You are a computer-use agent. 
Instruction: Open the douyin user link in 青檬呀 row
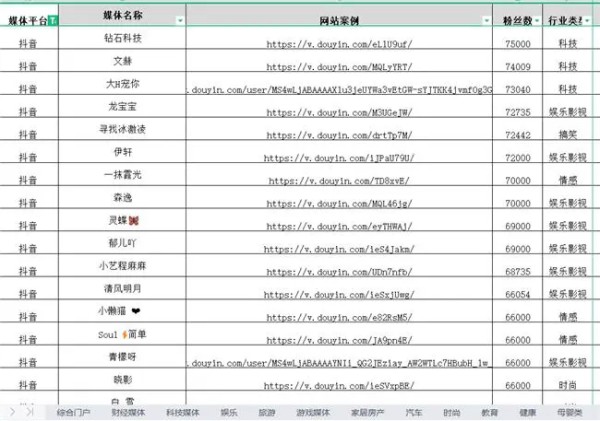pos(339,363)
